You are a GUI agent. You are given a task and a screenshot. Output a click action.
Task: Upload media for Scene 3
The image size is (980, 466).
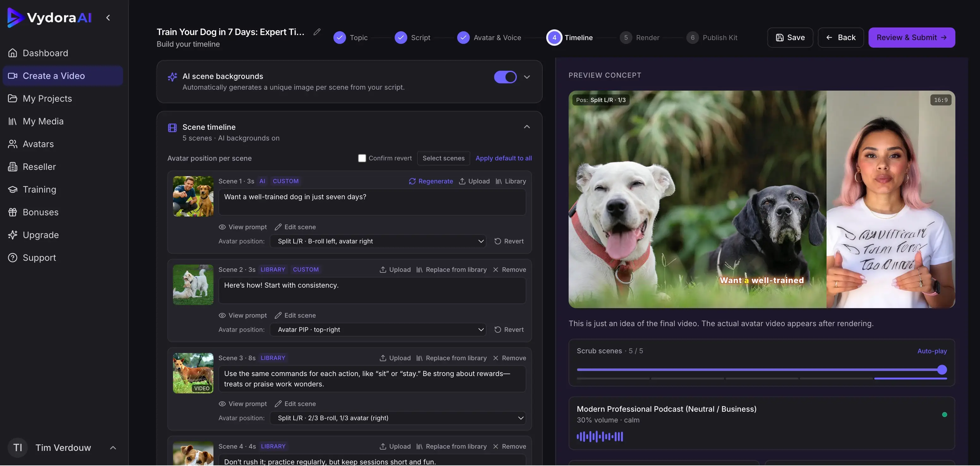395,358
